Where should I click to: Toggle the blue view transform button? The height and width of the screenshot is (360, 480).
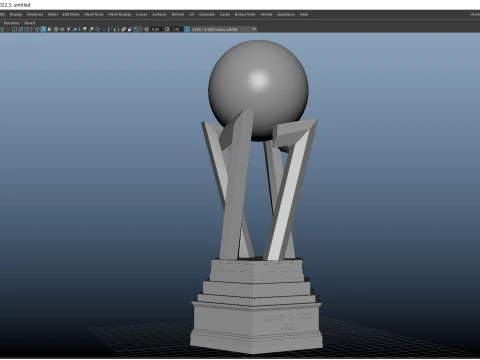[x=187, y=29]
